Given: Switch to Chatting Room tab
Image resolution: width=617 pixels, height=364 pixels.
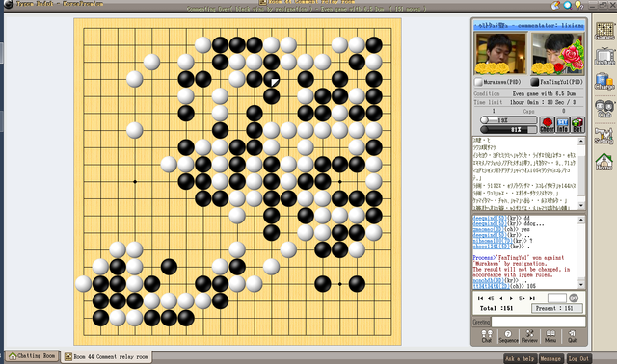Looking at the screenshot, I should pos(32,356).
